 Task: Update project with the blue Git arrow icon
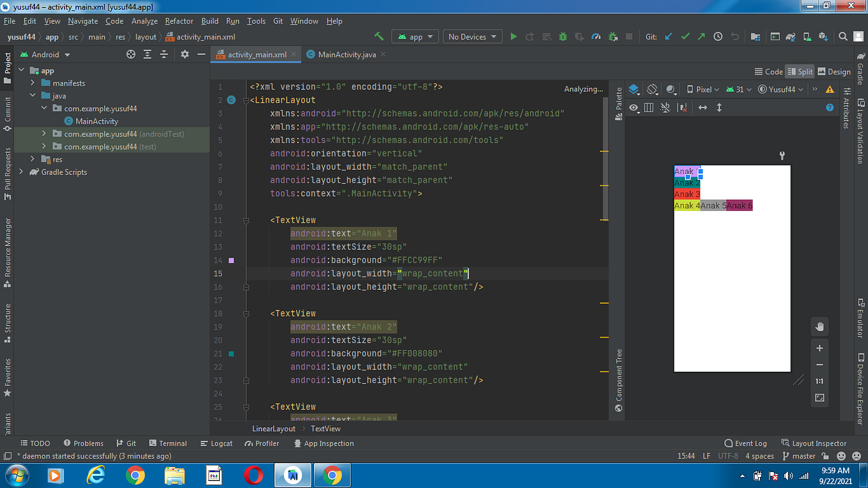[668, 36]
